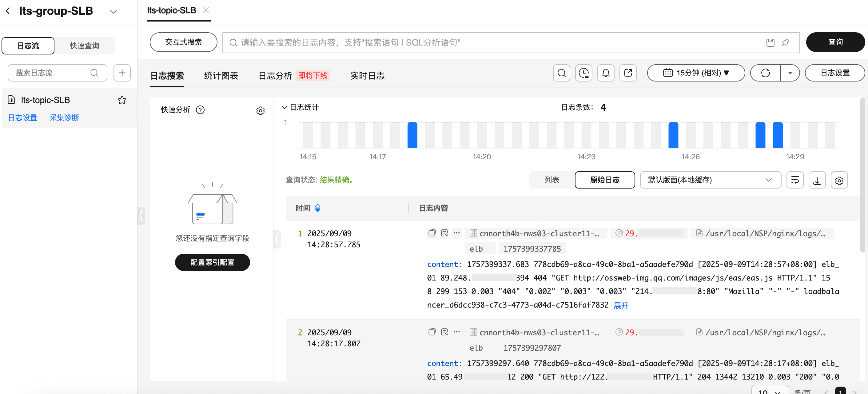Switch sidebar to 快速查询
This screenshot has width=868, height=394.
point(84,46)
